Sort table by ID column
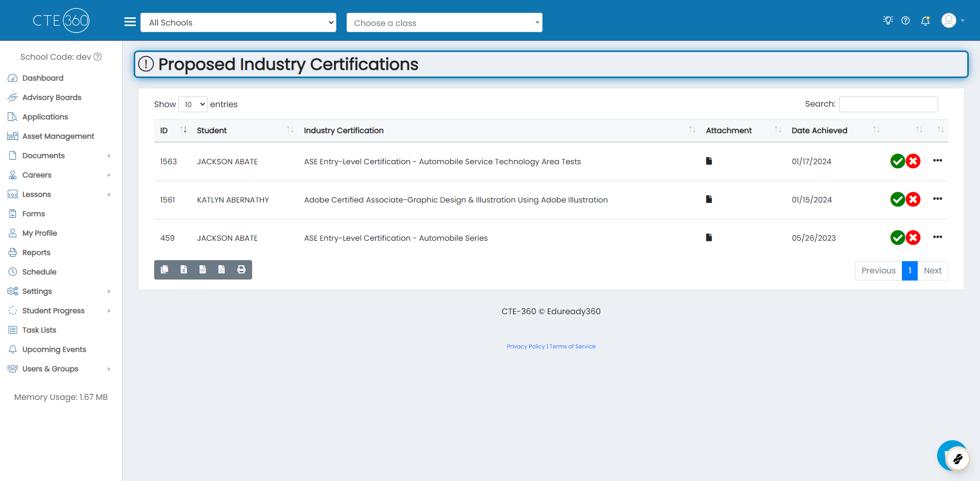Screen dimensions: 980x481 [x=173, y=130]
